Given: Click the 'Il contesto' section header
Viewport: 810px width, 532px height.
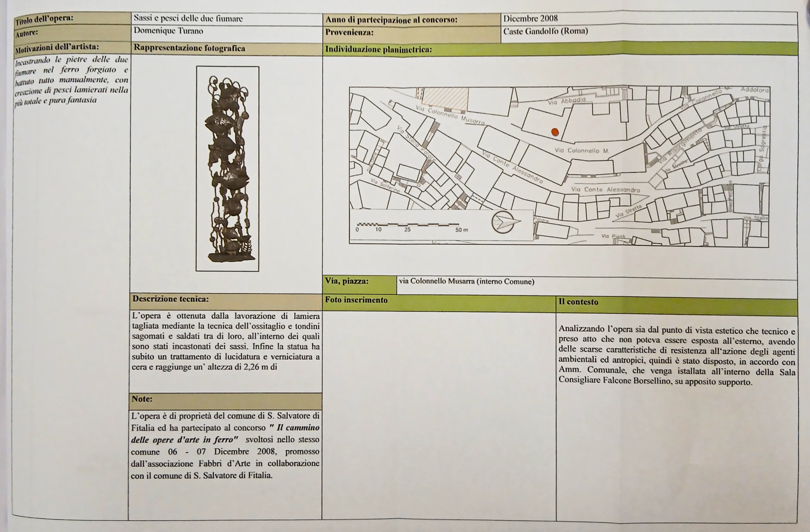Looking at the screenshot, I should (578, 302).
